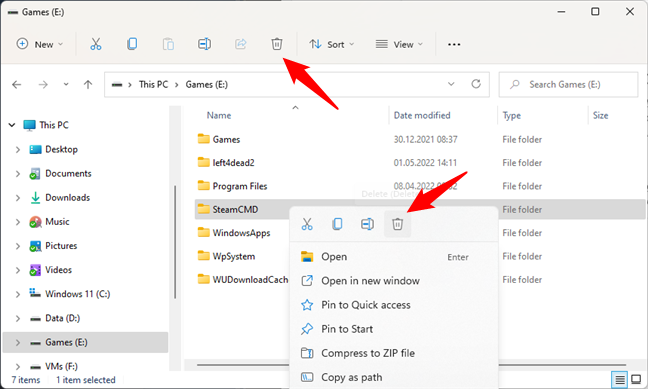Select Data (D:) in the navigation pane
Screen dimensions: 648x389
pos(62,318)
